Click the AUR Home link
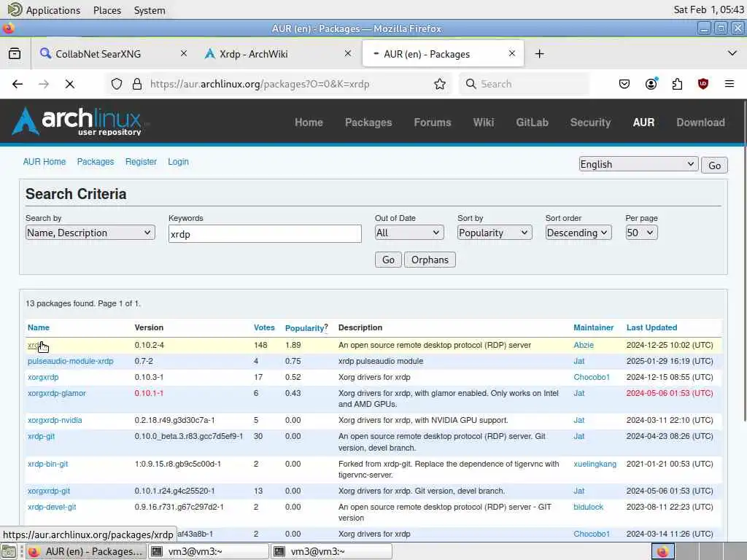The image size is (747, 560). coord(44,162)
